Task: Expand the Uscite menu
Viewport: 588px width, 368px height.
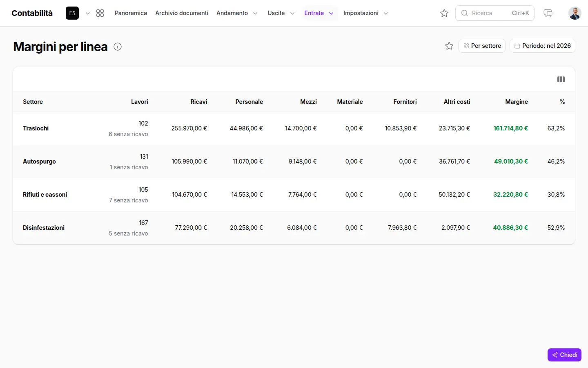Action: tap(281, 13)
